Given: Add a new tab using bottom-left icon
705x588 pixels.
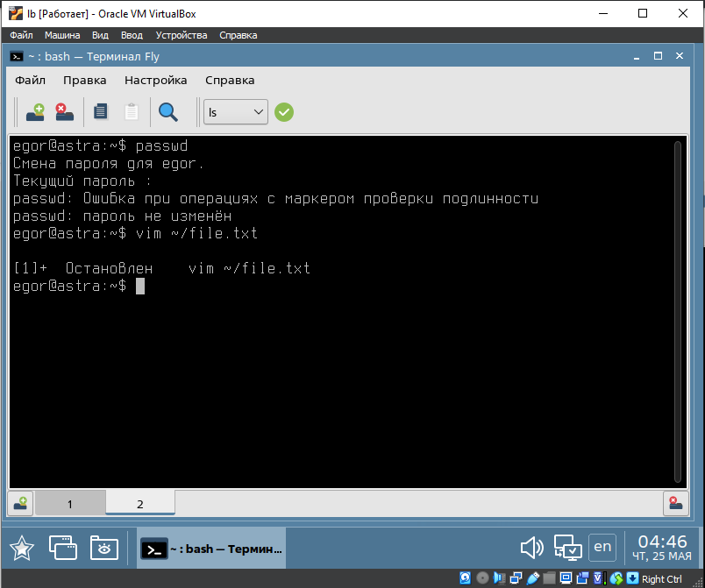Looking at the screenshot, I should 20,503.
